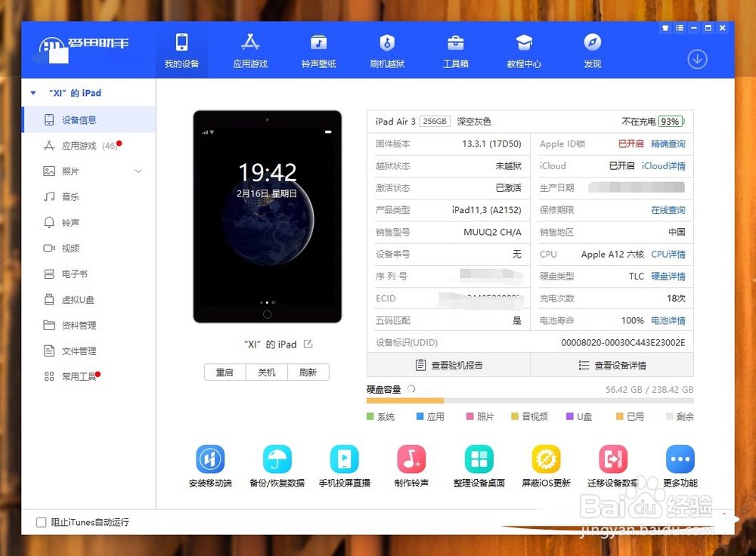Click the 93% battery indicator
The width and height of the screenshot is (756, 556).
(x=671, y=122)
